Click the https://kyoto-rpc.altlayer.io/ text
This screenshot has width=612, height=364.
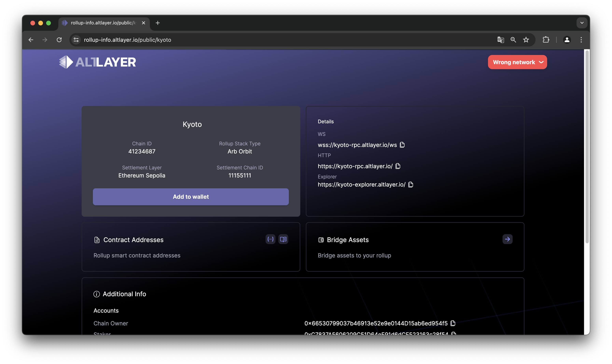pyautogui.click(x=355, y=166)
